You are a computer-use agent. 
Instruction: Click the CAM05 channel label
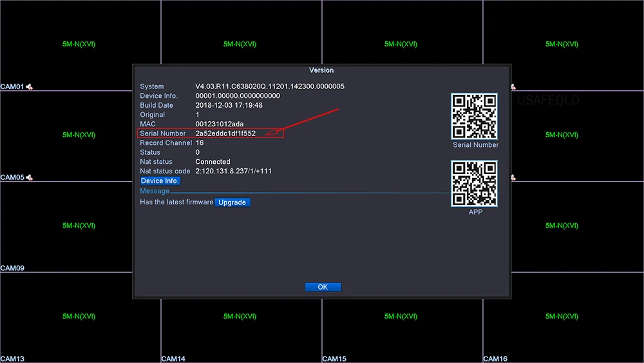[12, 177]
